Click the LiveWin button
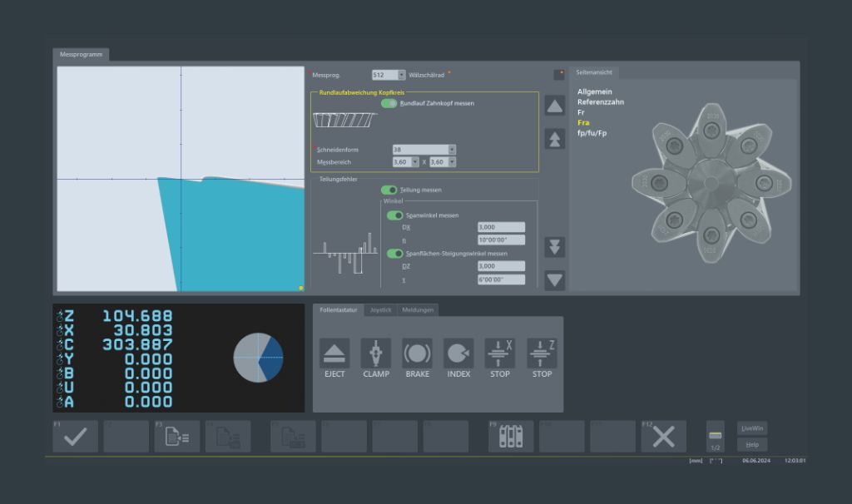 pos(752,427)
